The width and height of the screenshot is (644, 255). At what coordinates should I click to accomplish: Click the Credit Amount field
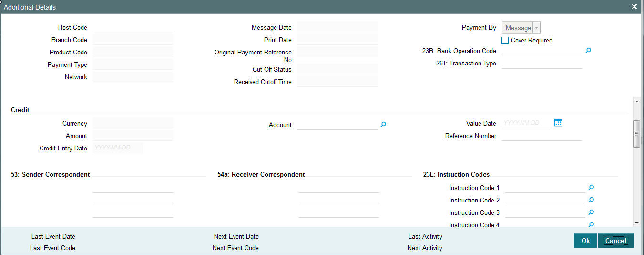pyautogui.click(x=133, y=136)
